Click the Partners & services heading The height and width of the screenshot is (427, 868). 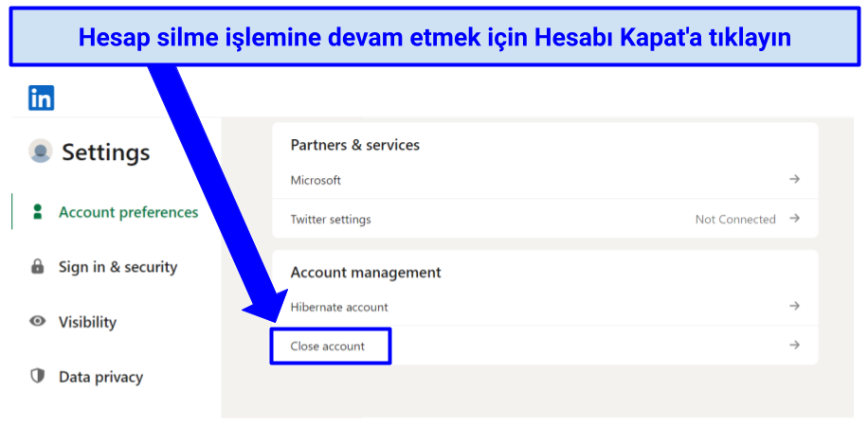tap(354, 145)
